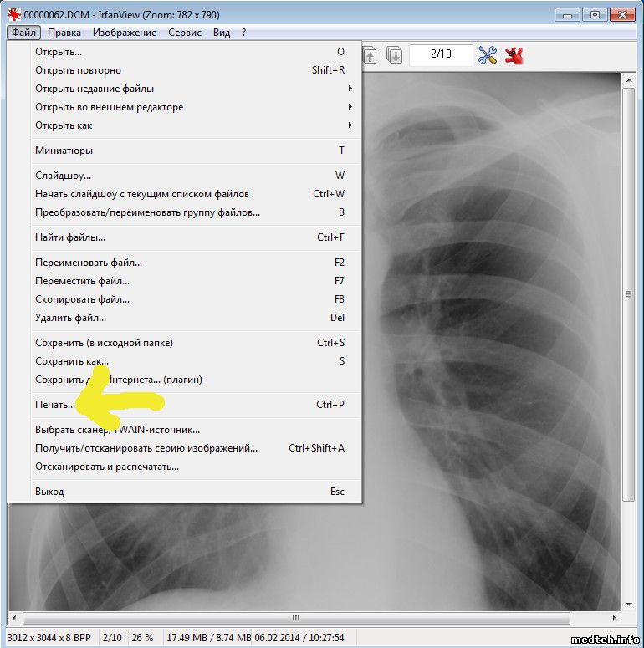This screenshot has width=644, height=648.
Task: Expand the 'Открыть во внешнем редакторе' submenu
Action: click(192, 107)
